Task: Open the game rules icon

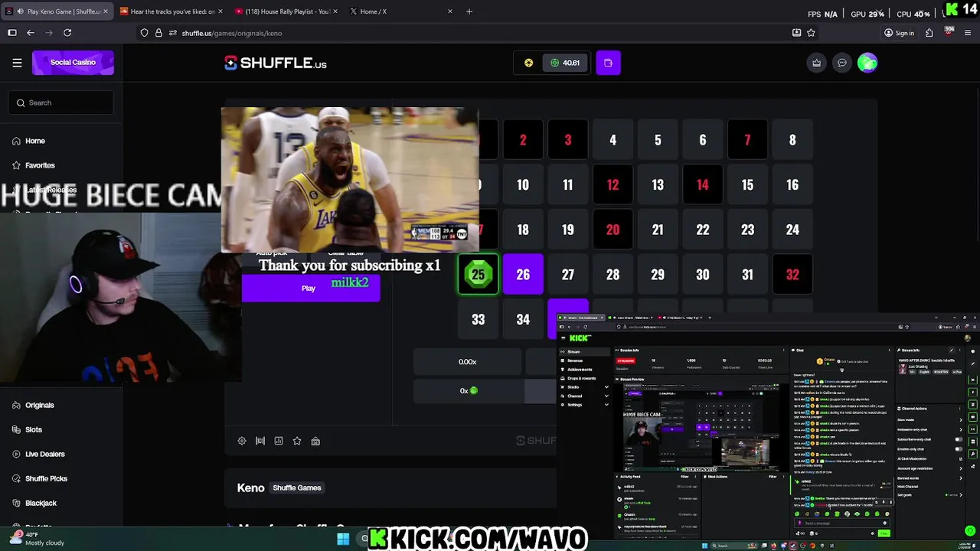Action: 315,441
